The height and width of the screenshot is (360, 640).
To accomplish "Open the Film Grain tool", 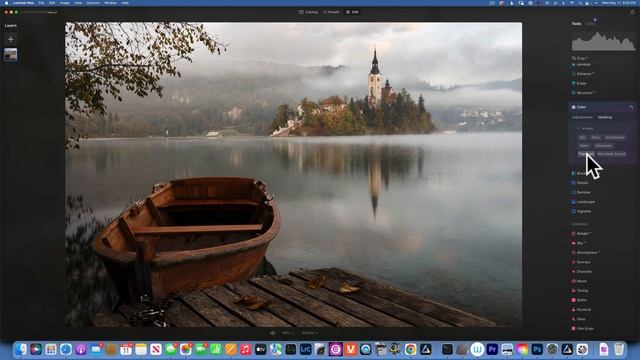I will 584,329.
